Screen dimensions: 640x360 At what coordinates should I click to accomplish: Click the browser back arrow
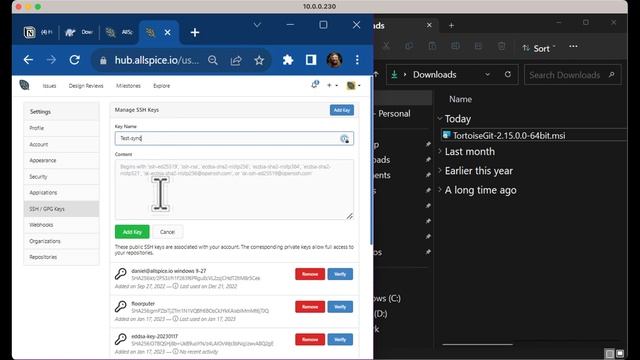(28, 60)
